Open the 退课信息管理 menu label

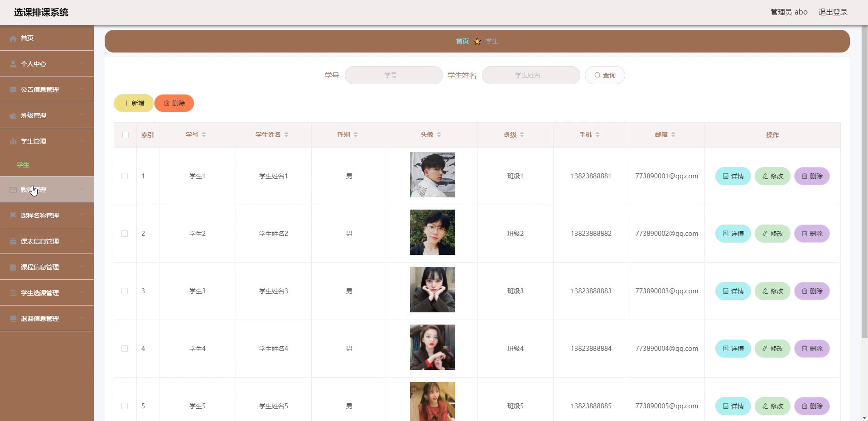pos(40,319)
